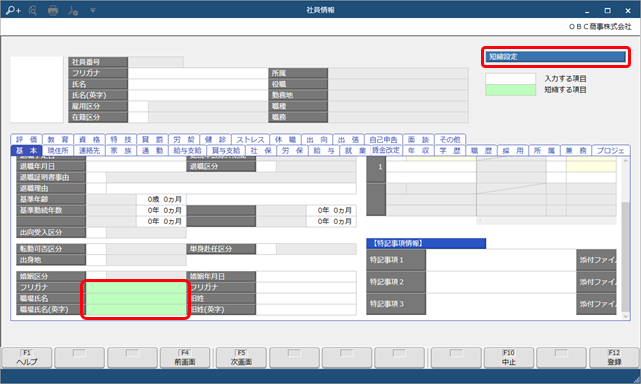Click the green 職場氏名 input field

(136, 299)
